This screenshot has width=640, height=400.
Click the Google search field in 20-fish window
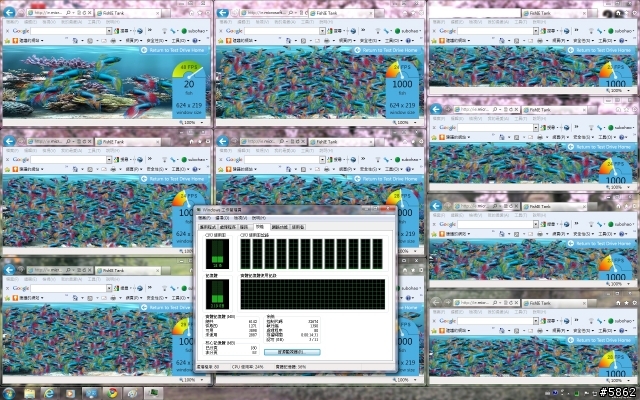tap(69, 31)
